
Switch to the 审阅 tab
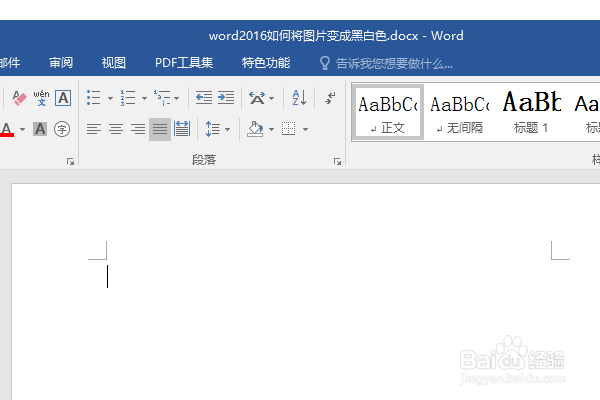coord(61,63)
